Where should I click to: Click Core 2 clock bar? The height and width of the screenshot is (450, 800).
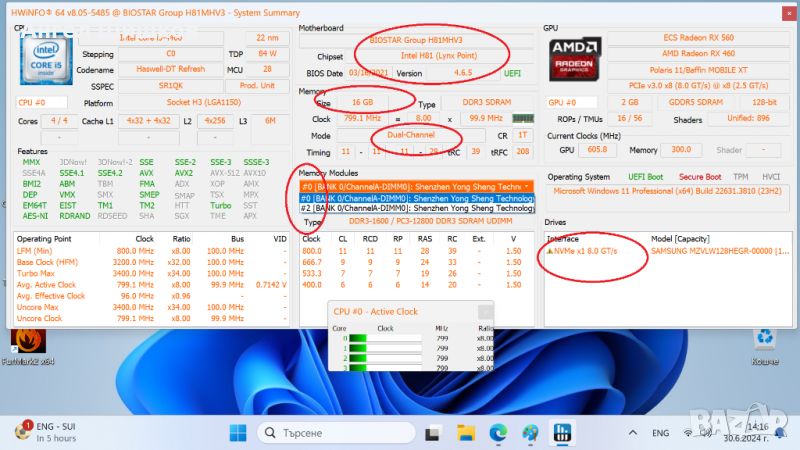tap(385, 358)
